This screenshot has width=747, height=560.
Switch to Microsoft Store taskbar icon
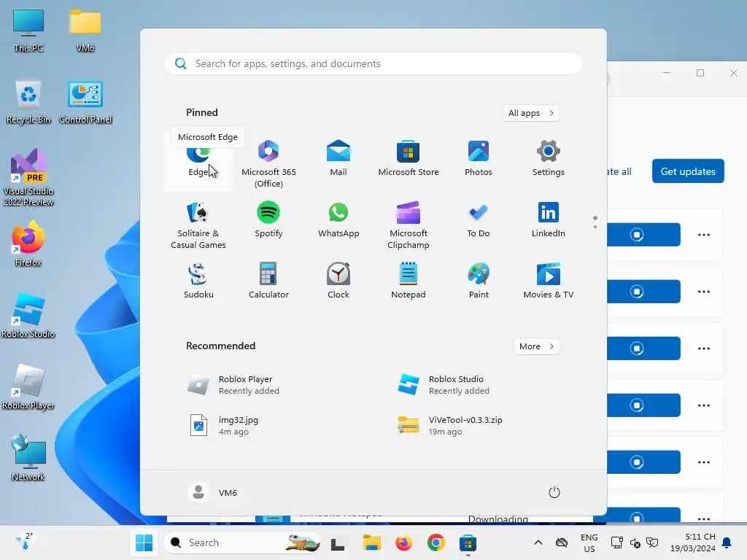click(x=468, y=542)
